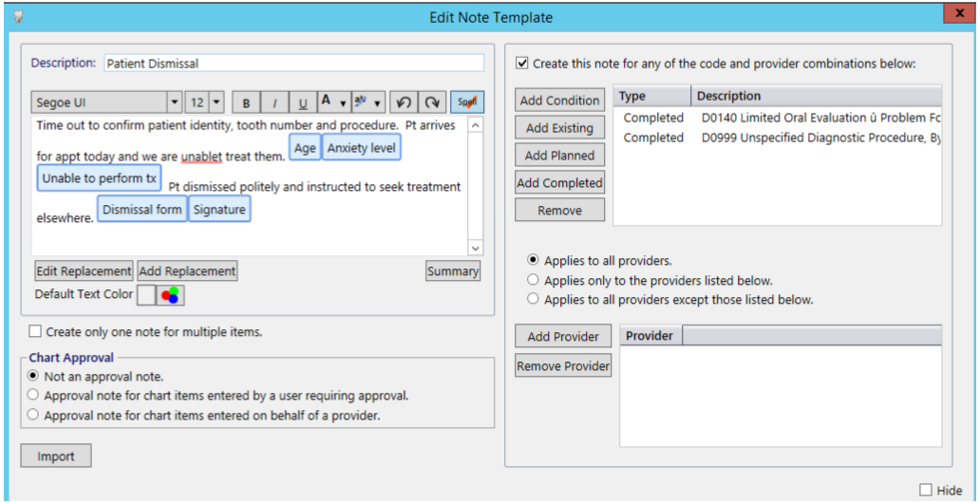Screen dimensions: 980x502
Task: Click the Add Planned button
Action: click(x=560, y=156)
